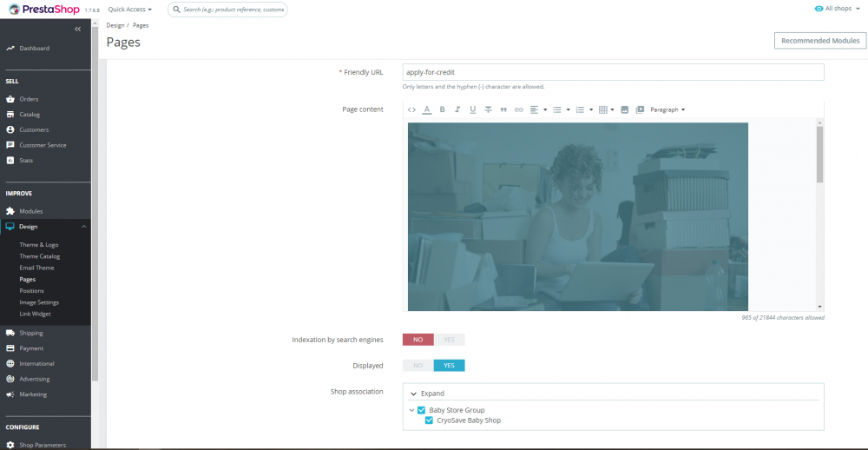The height and width of the screenshot is (450, 868).
Task: Open the Positions submenu item
Action: click(31, 291)
